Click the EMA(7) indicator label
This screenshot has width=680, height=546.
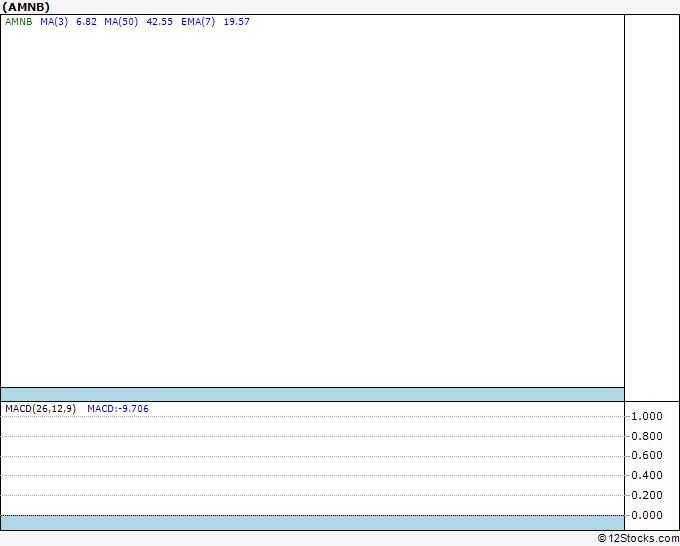click(198, 22)
